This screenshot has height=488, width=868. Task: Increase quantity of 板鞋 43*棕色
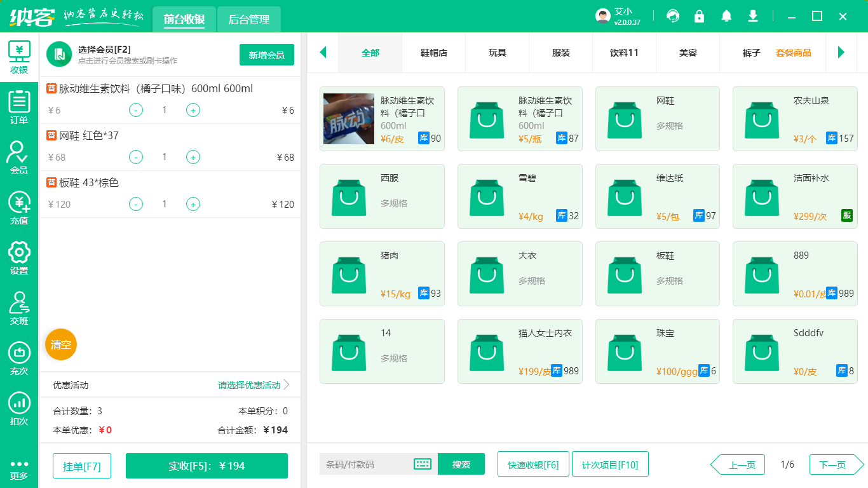[x=193, y=204]
